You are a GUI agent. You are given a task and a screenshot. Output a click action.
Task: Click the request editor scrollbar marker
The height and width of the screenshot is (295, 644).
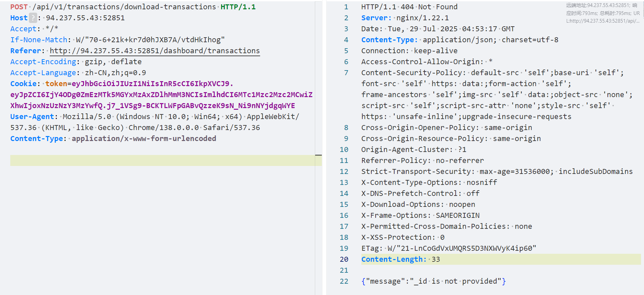click(x=318, y=155)
